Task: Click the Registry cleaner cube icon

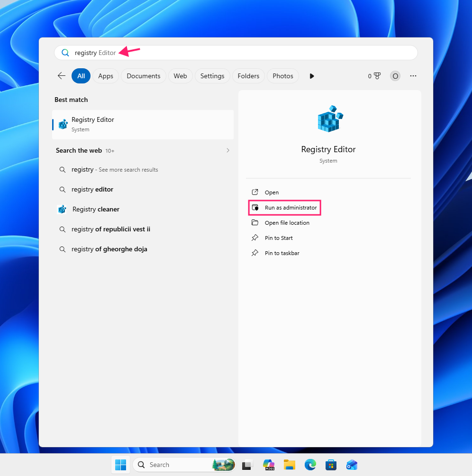Action: pos(62,209)
